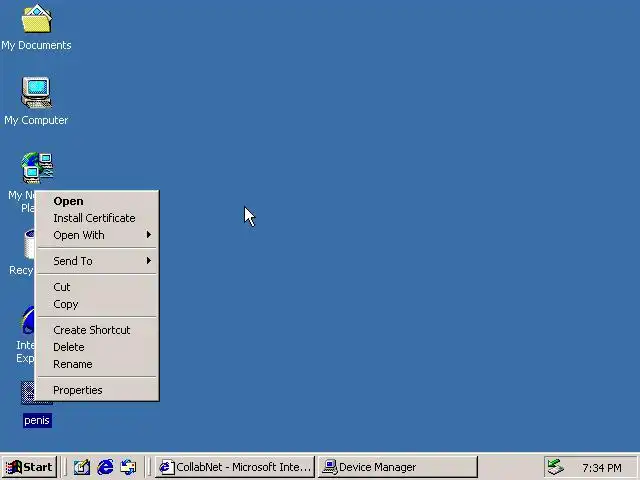This screenshot has height=480, width=640.
Task: Choose Properties in the context menu
Action: 97,390
